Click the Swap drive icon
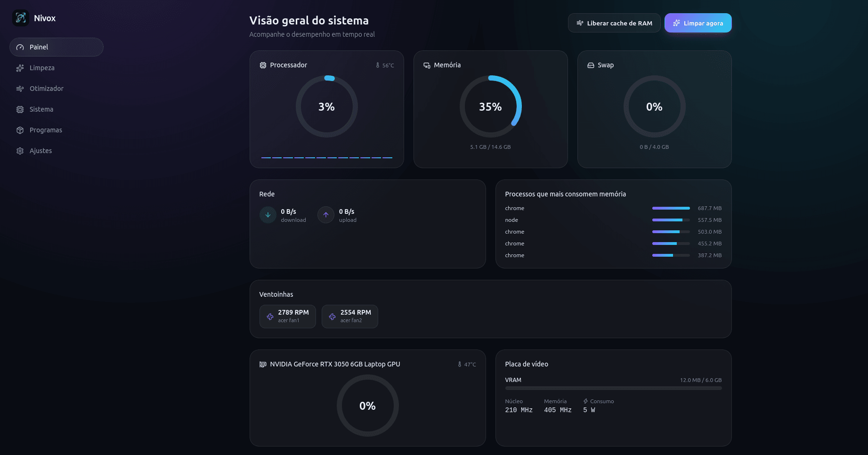Image resolution: width=868 pixels, height=455 pixels. [x=591, y=65]
